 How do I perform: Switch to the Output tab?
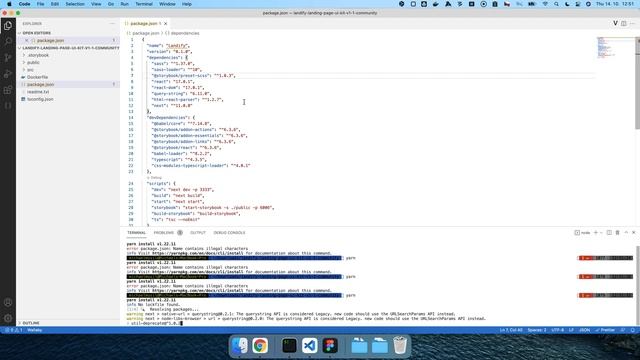pos(198,233)
